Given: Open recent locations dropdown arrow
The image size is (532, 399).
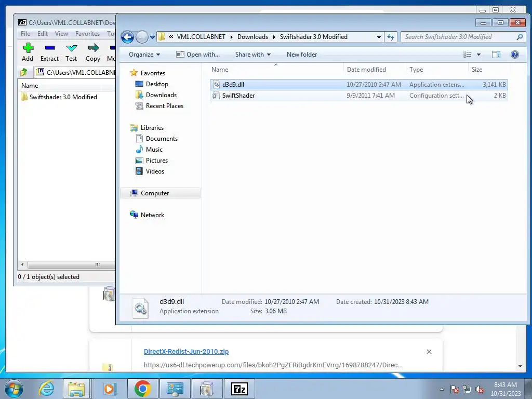Looking at the screenshot, I should pyautogui.click(x=152, y=37).
